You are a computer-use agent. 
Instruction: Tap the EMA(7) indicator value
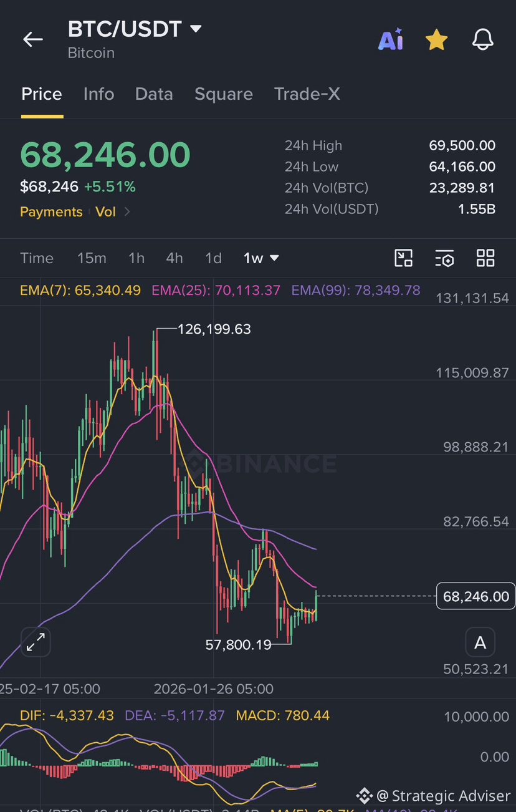tap(80, 290)
